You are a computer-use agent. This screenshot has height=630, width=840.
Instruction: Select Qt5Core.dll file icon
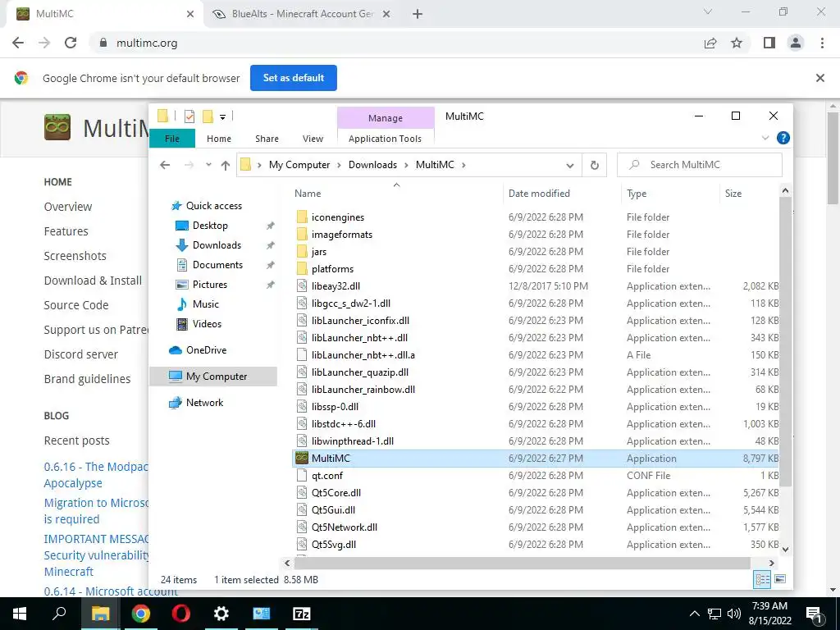[302, 492]
